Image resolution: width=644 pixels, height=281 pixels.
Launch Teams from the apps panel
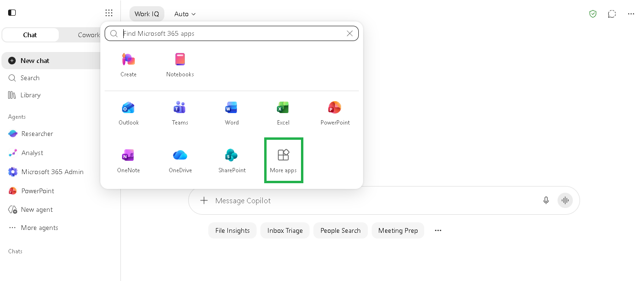point(180,113)
